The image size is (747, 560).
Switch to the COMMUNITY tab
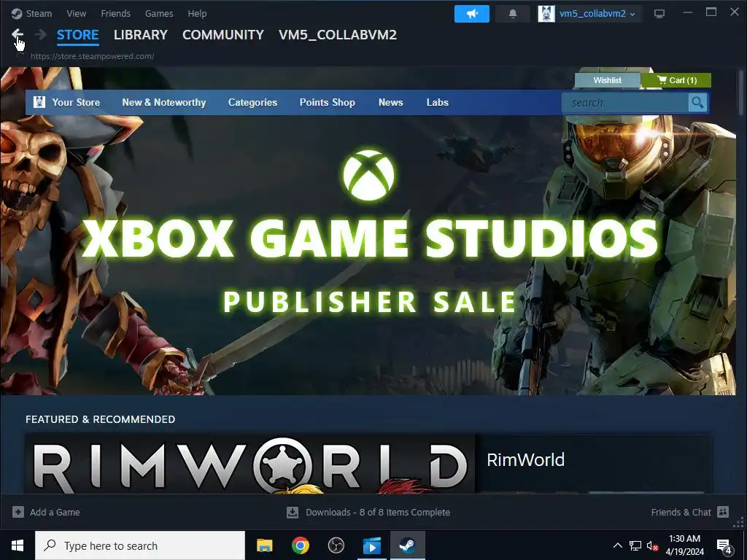pyautogui.click(x=223, y=35)
